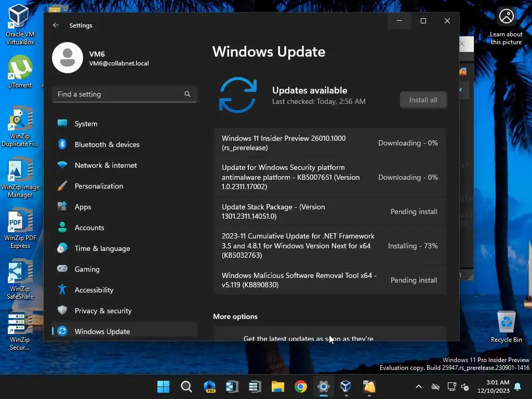Click the VM6 user avatar picture
Screen dimensions: 532x399
(67, 58)
